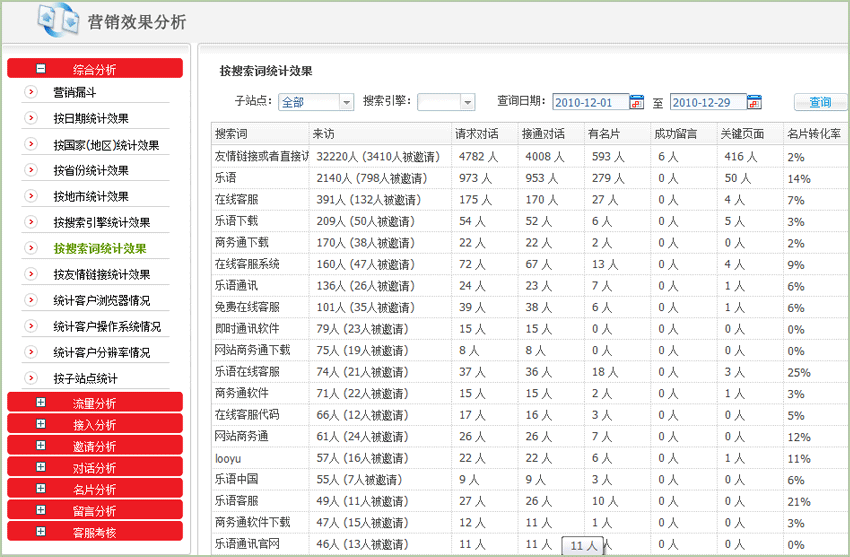This screenshot has width=850, height=557.
Task: Expand the 名片分析 section
Action: (41, 489)
